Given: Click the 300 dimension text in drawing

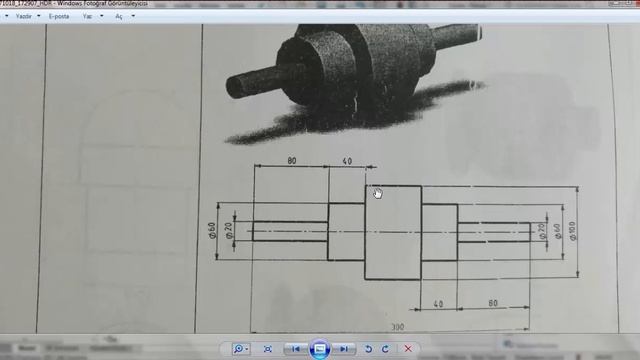Looking at the screenshot, I should tap(398, 327).
